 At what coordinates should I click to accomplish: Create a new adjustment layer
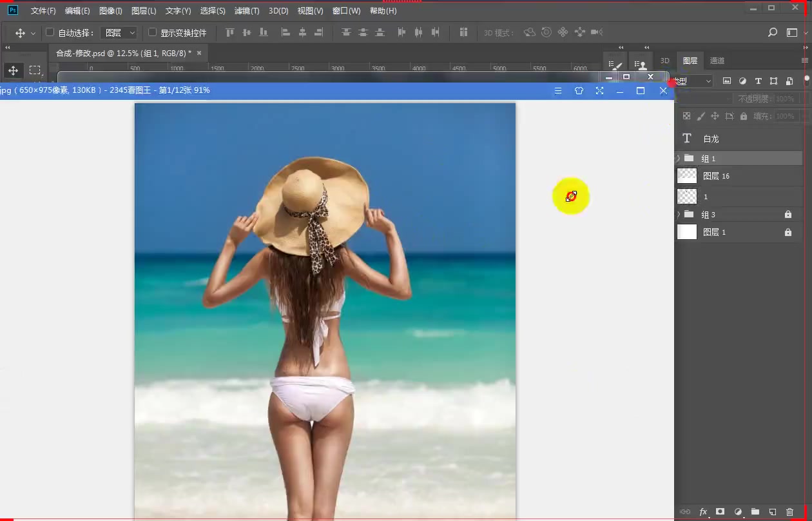[738, 512]
